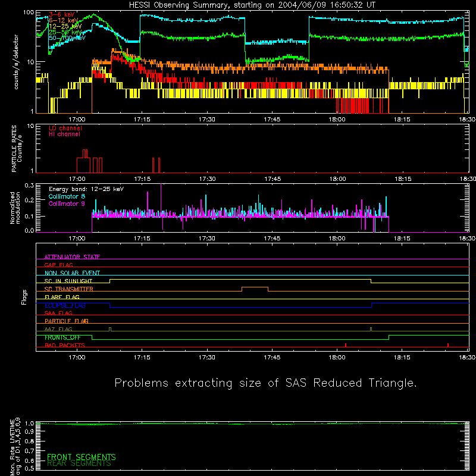Click the AAZ_FLAG pulse near 18:08

(x=371, y=329)
